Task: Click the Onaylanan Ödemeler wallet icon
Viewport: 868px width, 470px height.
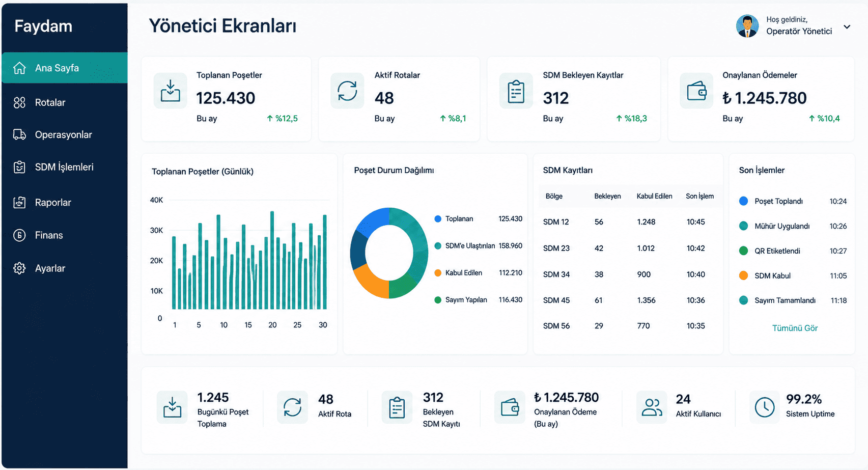Action: [696, 91]
